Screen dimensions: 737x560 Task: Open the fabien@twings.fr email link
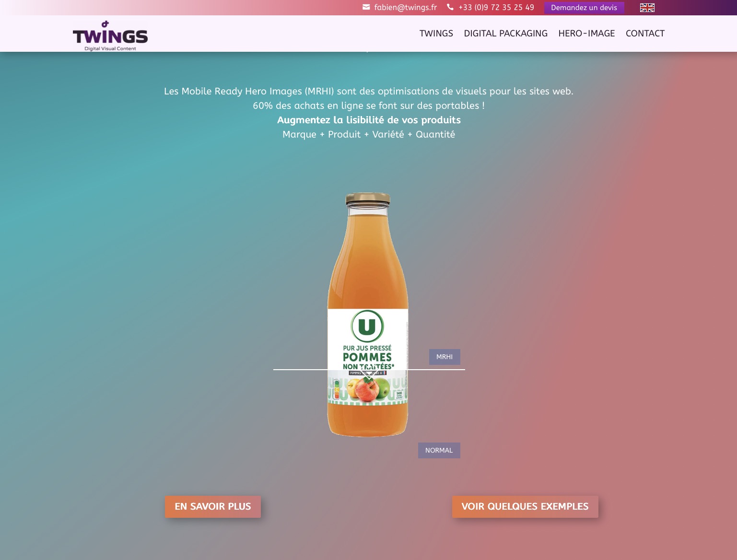[x=405, y=8]
